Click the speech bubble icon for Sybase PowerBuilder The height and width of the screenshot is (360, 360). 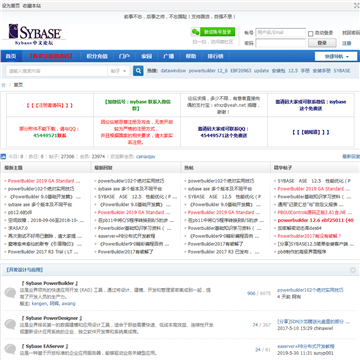10,293
